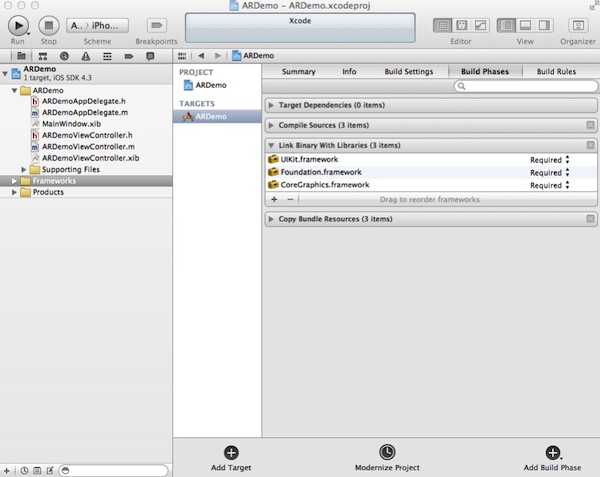This screenshot has height=477, width=600.
Task: Switch to the Build Settings tab
Action: (409, 72)
